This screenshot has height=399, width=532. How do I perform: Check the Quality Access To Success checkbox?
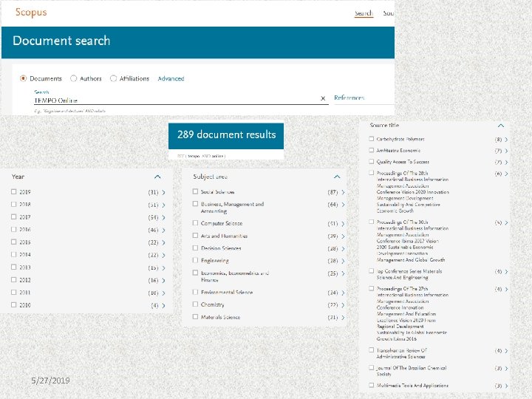coord(371,162)
